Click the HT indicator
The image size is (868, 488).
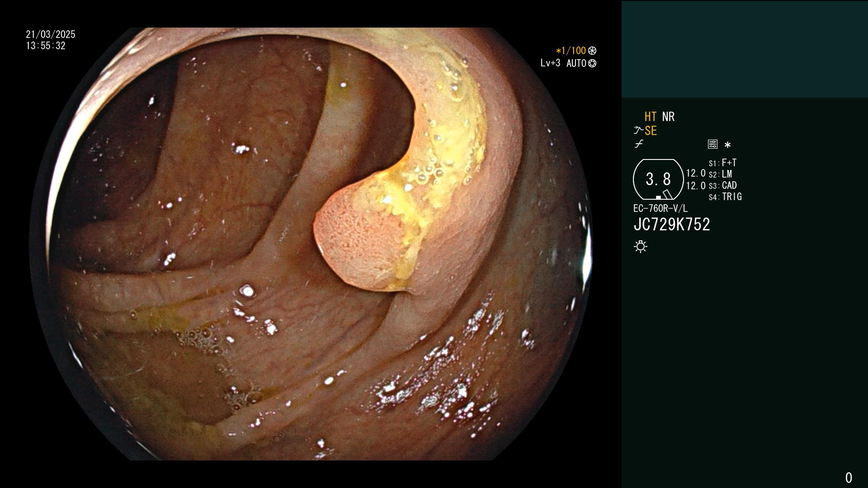click(x=651, y=117)
